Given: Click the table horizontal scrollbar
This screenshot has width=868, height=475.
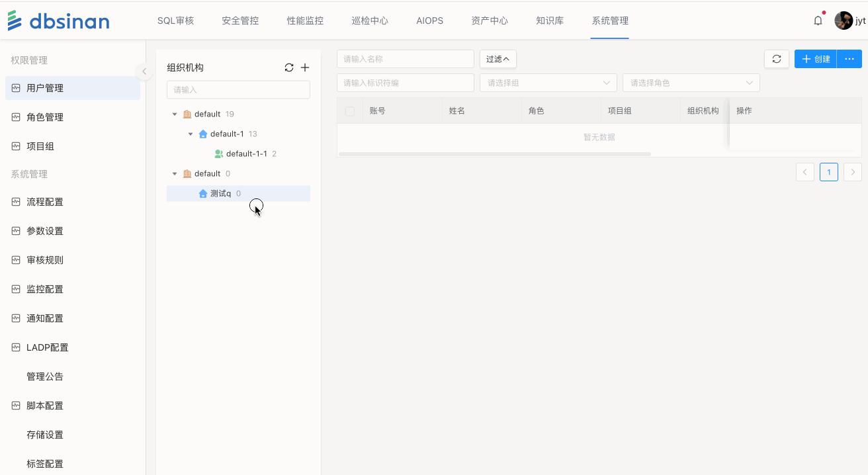Looking at the screenshot, I should click(x=494, y=154).
